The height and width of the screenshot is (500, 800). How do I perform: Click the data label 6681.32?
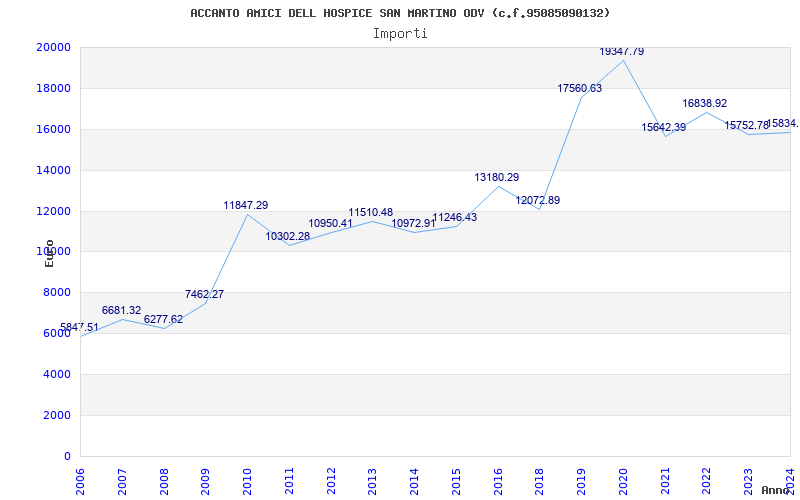[121, 310]
